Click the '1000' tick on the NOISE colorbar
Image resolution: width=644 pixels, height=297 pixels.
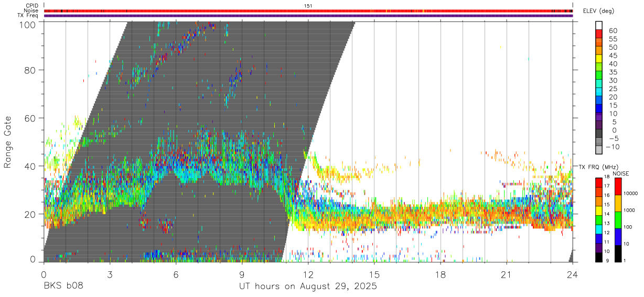(x=630, y=210)
